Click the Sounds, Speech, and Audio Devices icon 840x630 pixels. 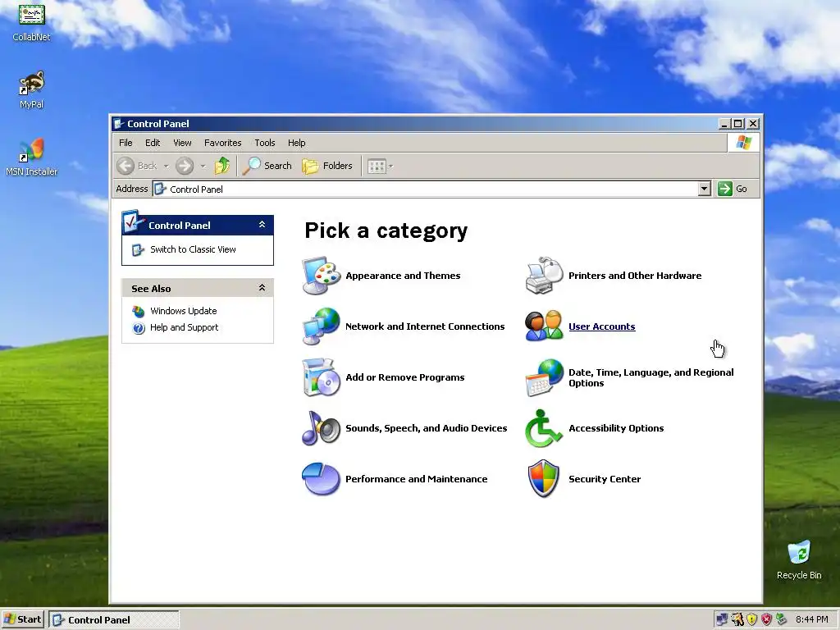click(321, 428)
